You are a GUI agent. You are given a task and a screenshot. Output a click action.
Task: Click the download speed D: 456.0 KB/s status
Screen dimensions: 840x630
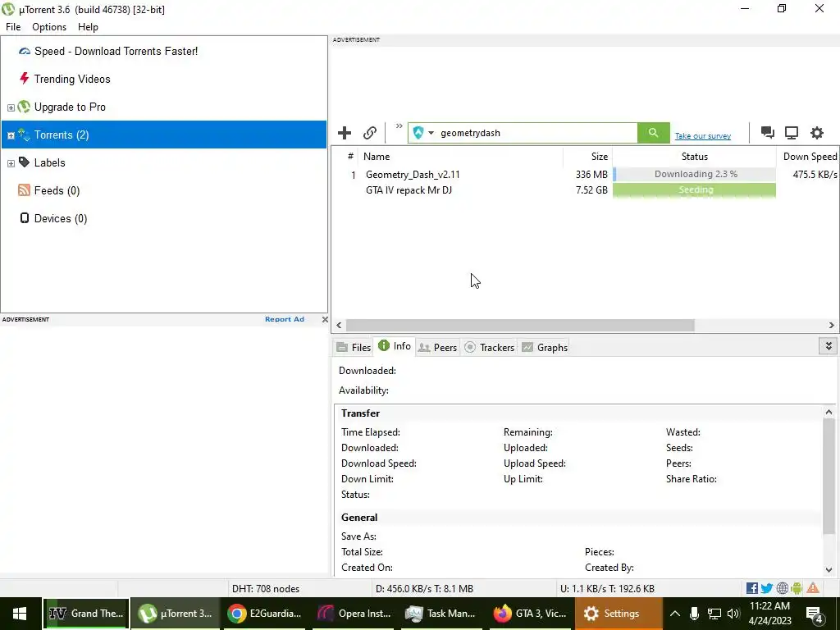(x=424, y=589)
